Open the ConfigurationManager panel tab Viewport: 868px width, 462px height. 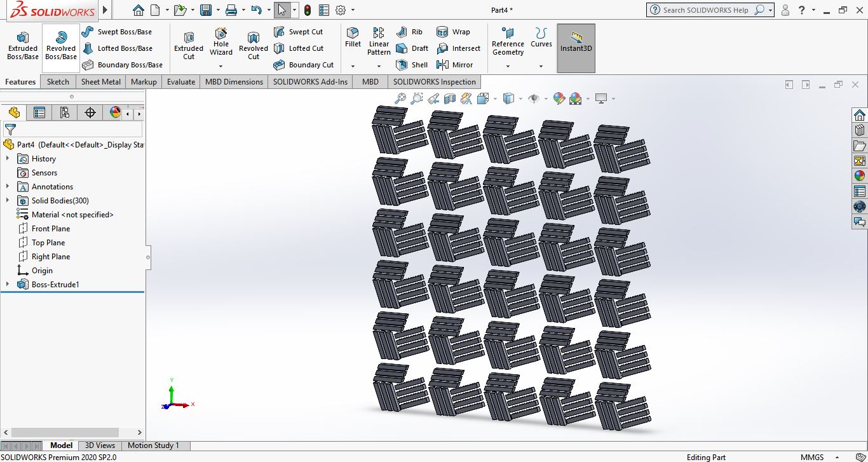pos(64,112)
